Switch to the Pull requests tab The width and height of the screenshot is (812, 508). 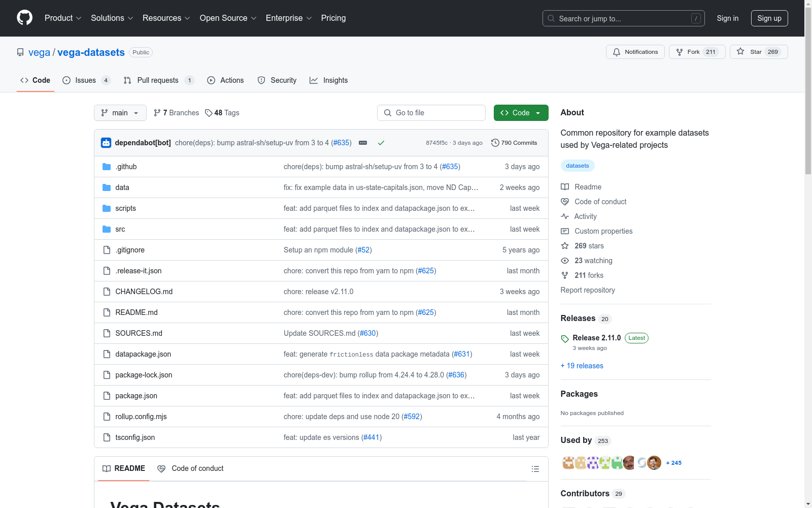[x=159, y=80]
